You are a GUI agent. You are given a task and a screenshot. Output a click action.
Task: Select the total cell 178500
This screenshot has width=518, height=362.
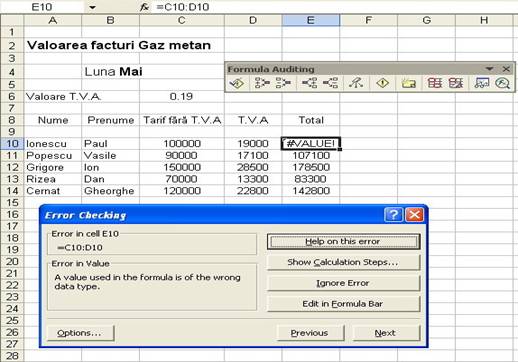311,167
